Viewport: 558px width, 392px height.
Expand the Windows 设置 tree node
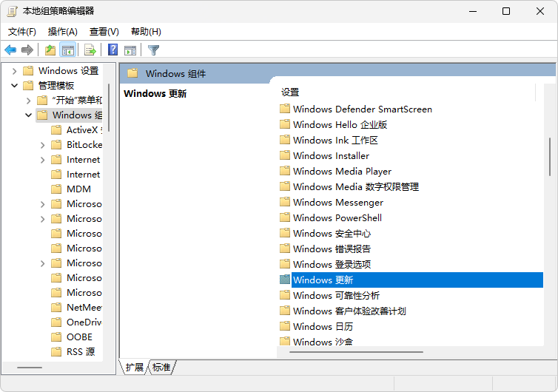pos(14,71)
